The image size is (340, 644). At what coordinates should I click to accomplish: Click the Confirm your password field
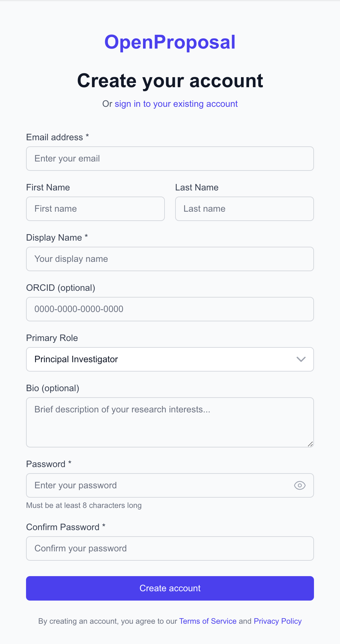click(170, 548)
